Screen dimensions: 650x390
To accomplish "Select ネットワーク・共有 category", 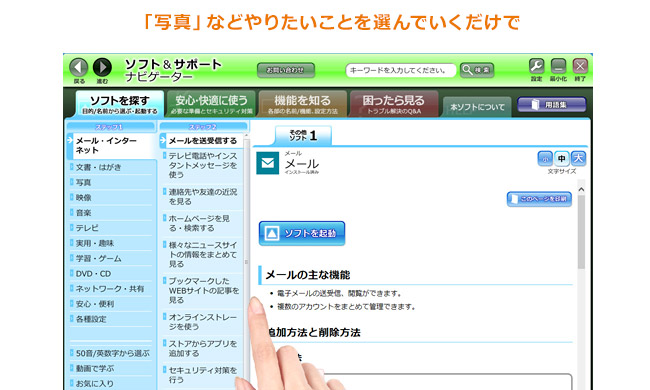I will (111, 289).
